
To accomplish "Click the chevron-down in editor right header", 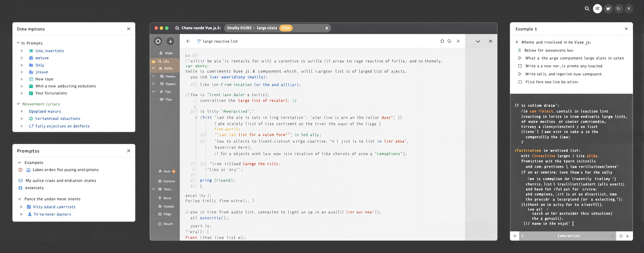I will click(478, 41).
